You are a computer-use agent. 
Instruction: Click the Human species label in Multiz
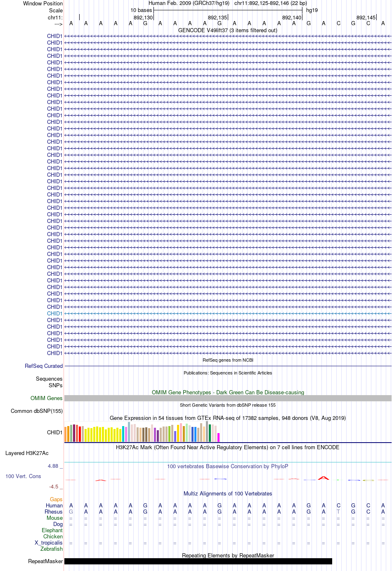[x=54, y=505]
